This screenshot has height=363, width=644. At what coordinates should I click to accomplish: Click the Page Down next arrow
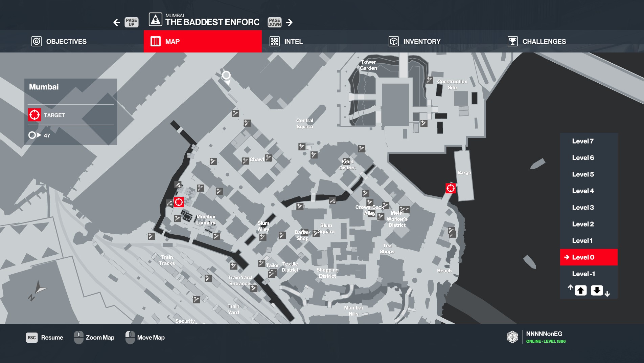(289, 22)
